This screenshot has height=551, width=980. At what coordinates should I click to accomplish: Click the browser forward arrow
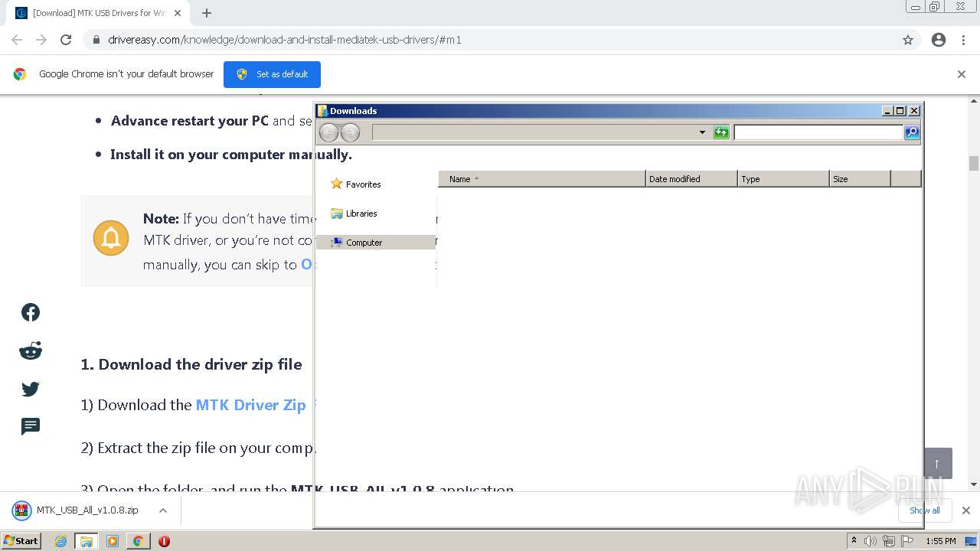point(41,40)
